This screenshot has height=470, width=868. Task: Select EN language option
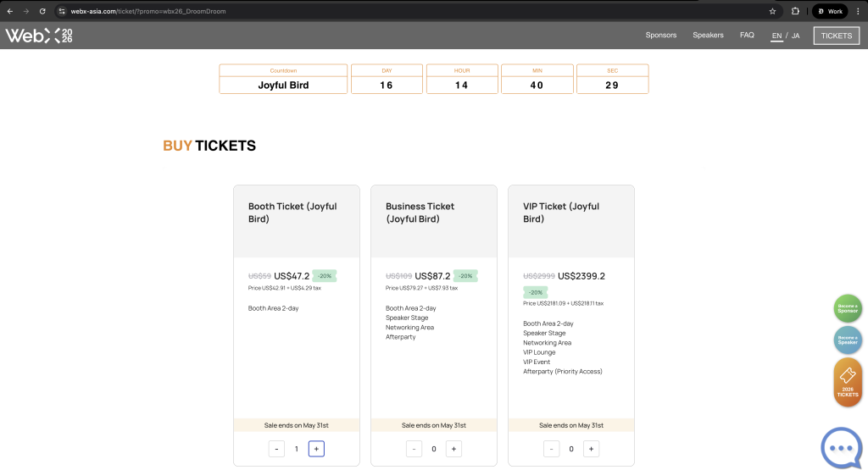coord(776,36)
